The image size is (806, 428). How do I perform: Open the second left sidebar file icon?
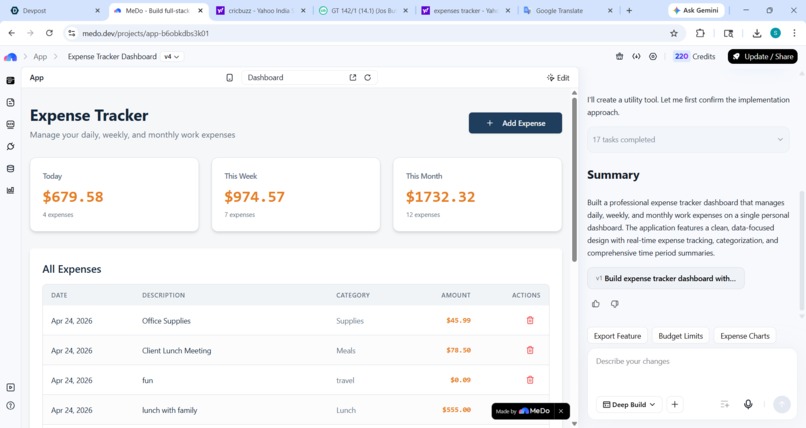[x=10, y=103]
